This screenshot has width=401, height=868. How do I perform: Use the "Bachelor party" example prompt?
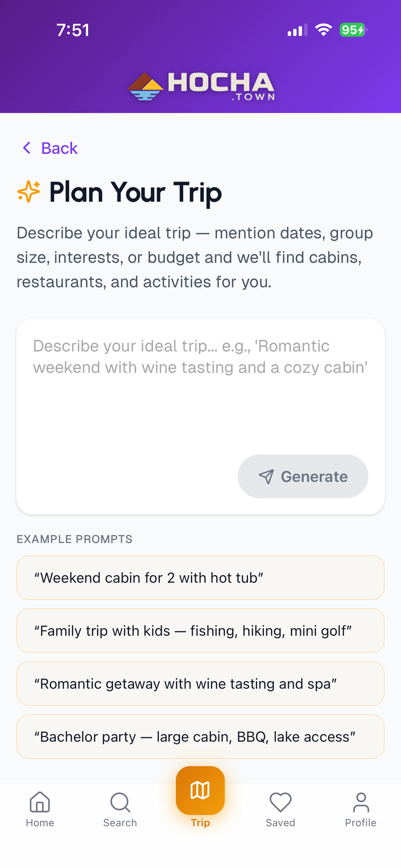coord(200,736)
